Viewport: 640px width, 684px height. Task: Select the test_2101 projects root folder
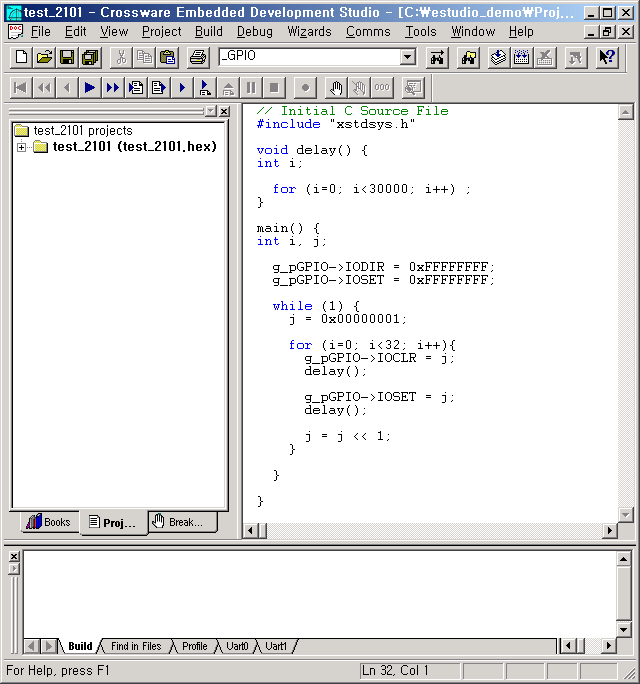pyautogui.click(x=73, y=130)
